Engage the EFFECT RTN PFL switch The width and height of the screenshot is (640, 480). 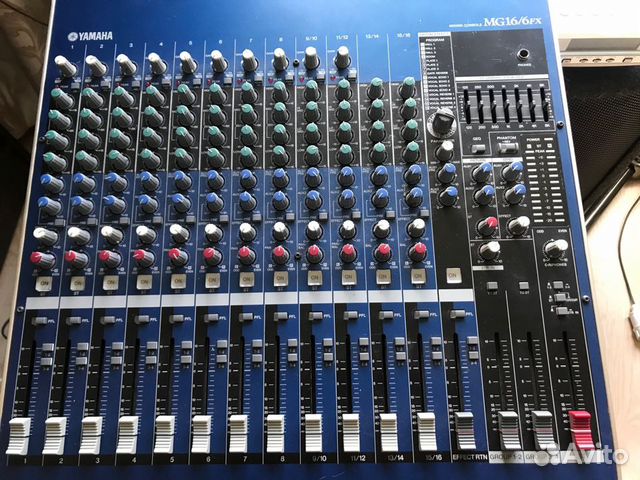[x=458, y=313]
